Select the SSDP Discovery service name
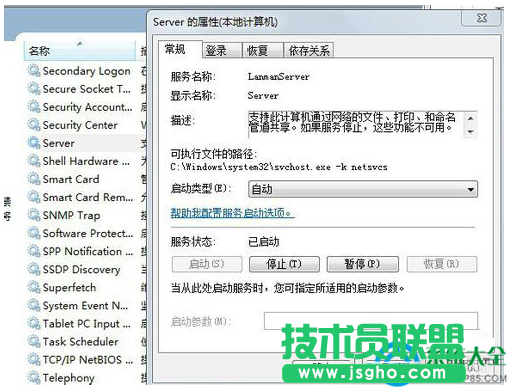Viewport: 509px width, 389px height. click(x=81, y=269)
